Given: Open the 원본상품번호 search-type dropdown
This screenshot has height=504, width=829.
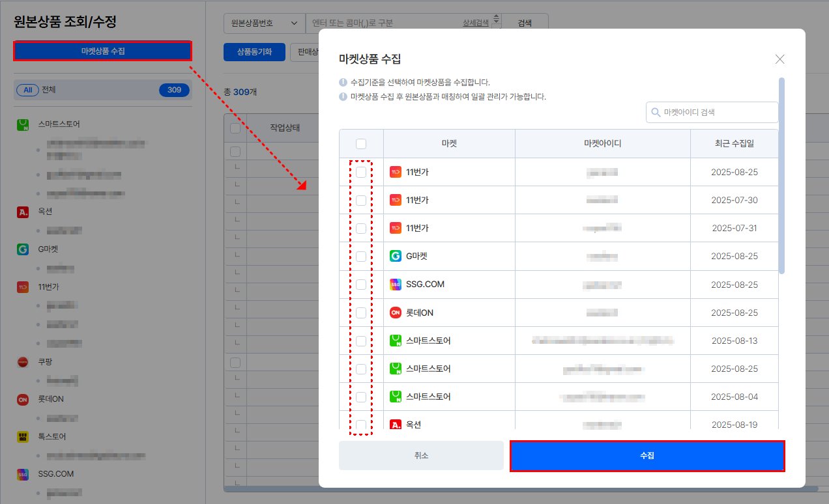Looking at the screenshot, I should point(265,23).
